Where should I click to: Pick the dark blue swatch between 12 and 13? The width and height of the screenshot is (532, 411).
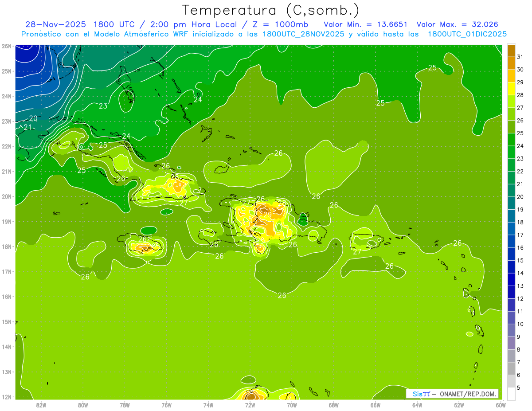(511, 292)
